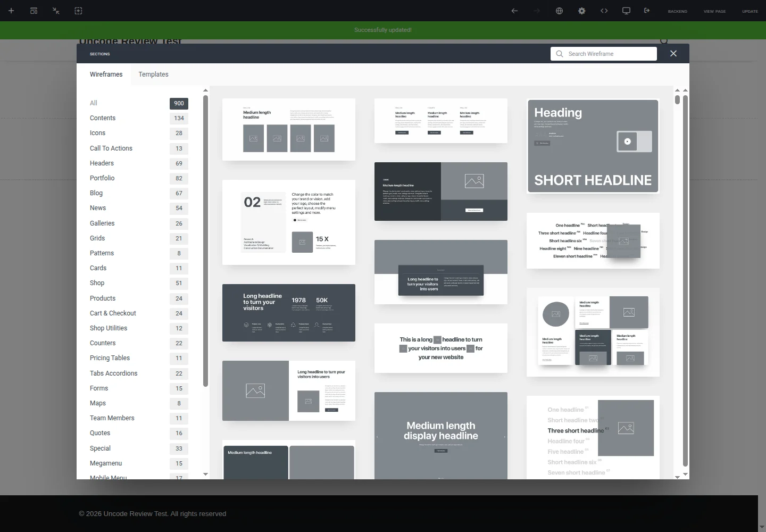Click the magnifier icon in Search Wireframe

(x=559, y=54)
